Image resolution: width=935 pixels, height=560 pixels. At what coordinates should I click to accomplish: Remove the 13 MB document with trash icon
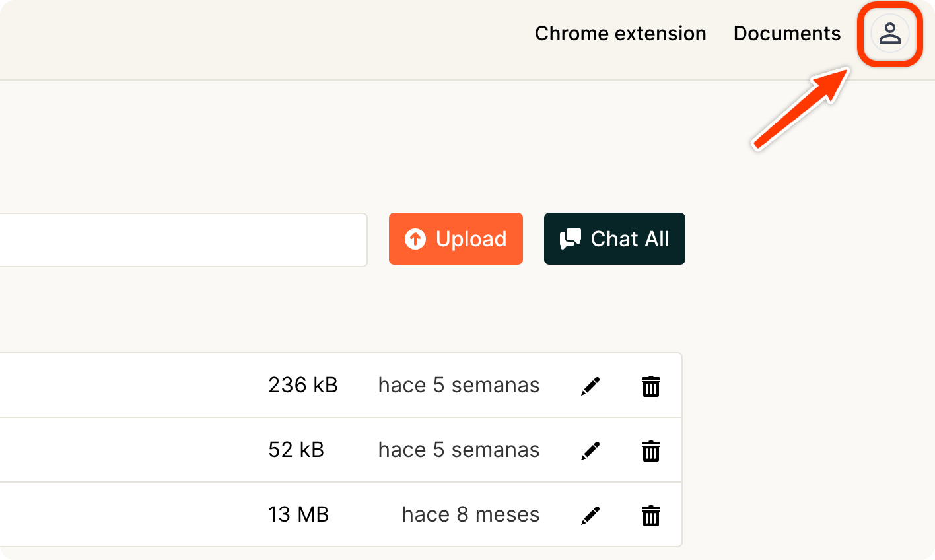[651, 515]
